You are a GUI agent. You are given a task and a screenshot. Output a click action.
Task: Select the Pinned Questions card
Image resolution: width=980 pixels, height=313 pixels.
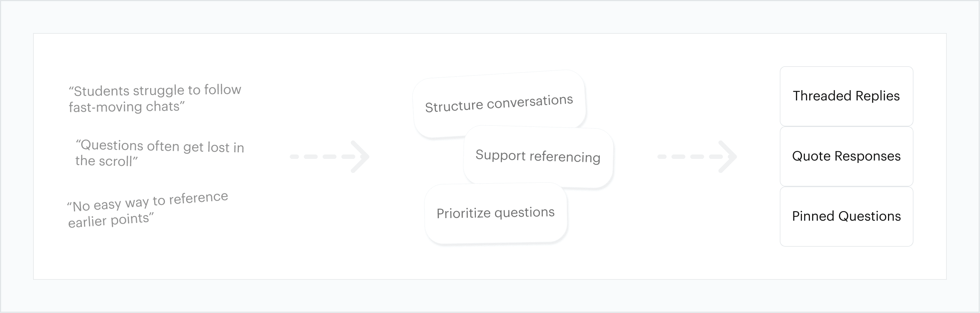tap(846, 216)
